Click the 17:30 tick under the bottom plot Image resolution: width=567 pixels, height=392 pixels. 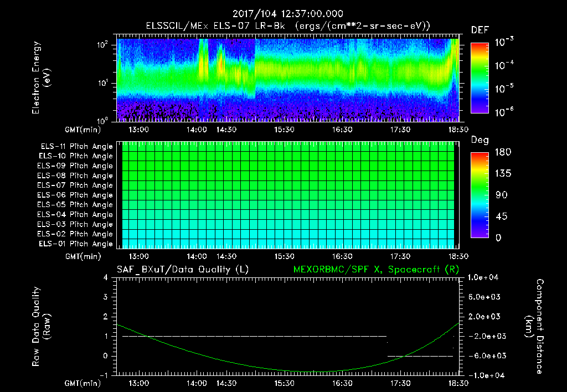point(400,383)
